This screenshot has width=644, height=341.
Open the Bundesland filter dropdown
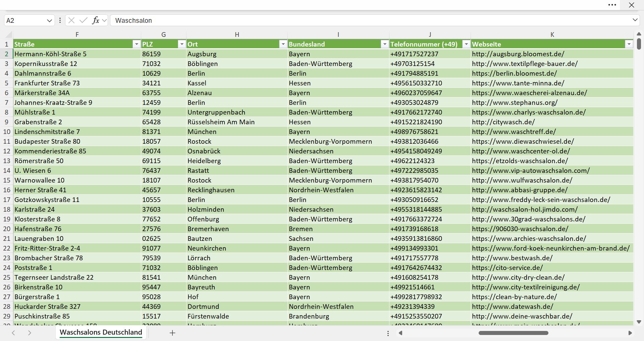click(385, 44)
